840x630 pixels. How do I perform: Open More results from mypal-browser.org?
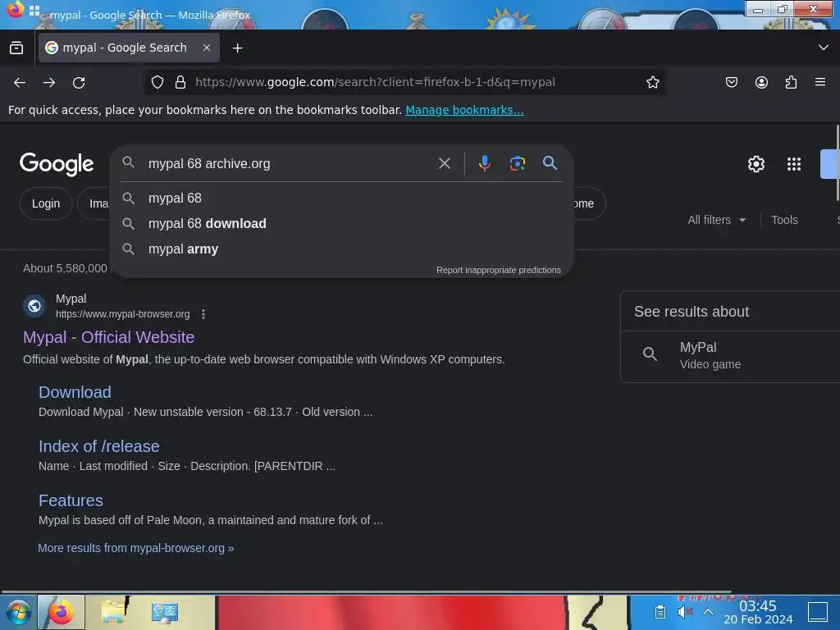[x=135, y=548]
